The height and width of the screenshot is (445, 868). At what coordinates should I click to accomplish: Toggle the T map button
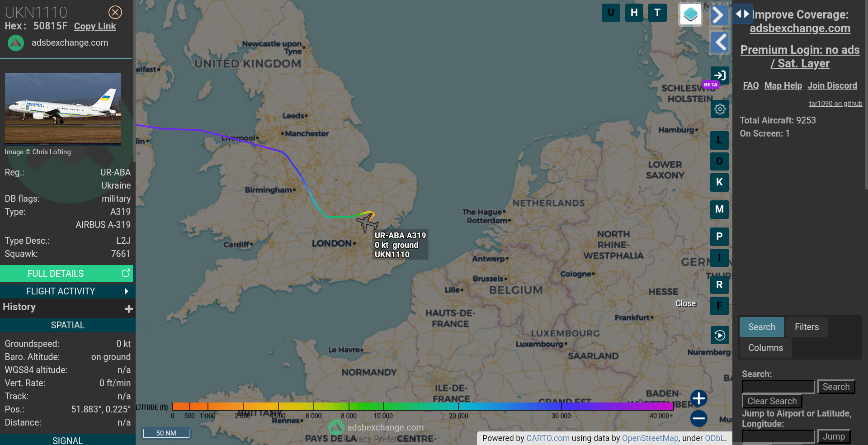[x=657, y=13]
